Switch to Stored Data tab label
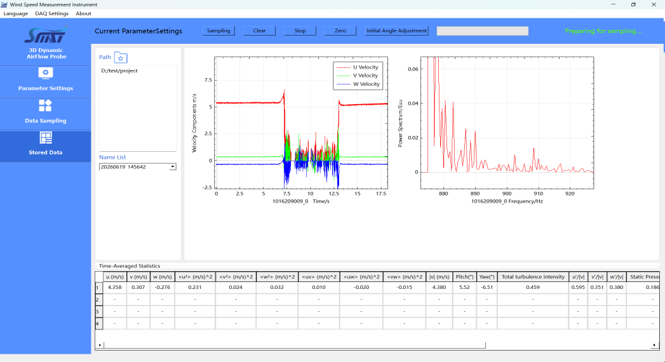The width and height of the screenshot is (665, 362). click(45, 153)
